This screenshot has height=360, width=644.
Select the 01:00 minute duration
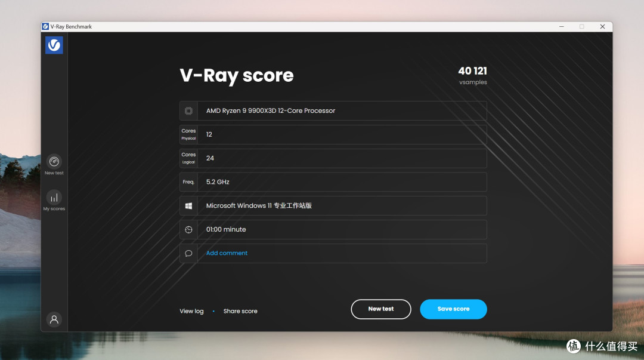pyautogui.click(x=226, y=230)
